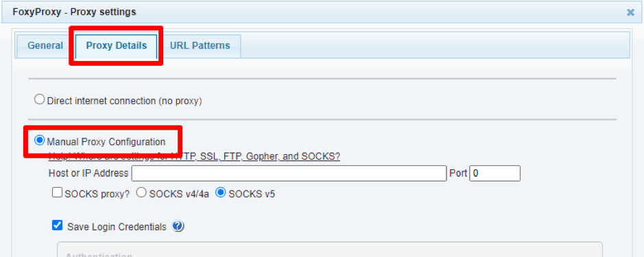Select Direct internet connection radio button

tap(39, 99)
